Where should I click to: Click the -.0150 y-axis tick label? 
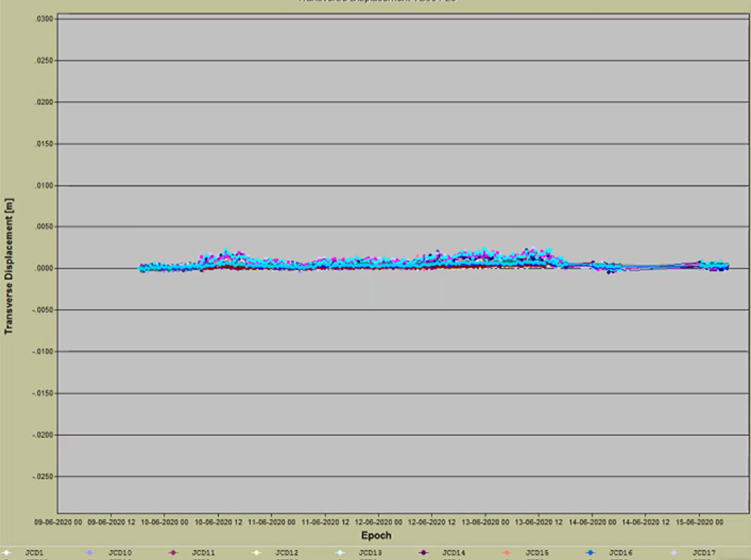coord(43,393)
